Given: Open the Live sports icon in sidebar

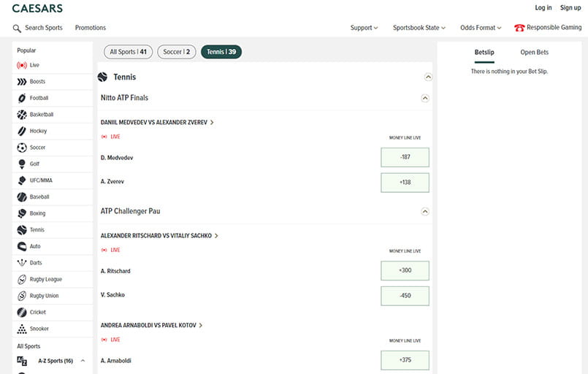Looking at the screenshot, I should click(x=22, y=65).
